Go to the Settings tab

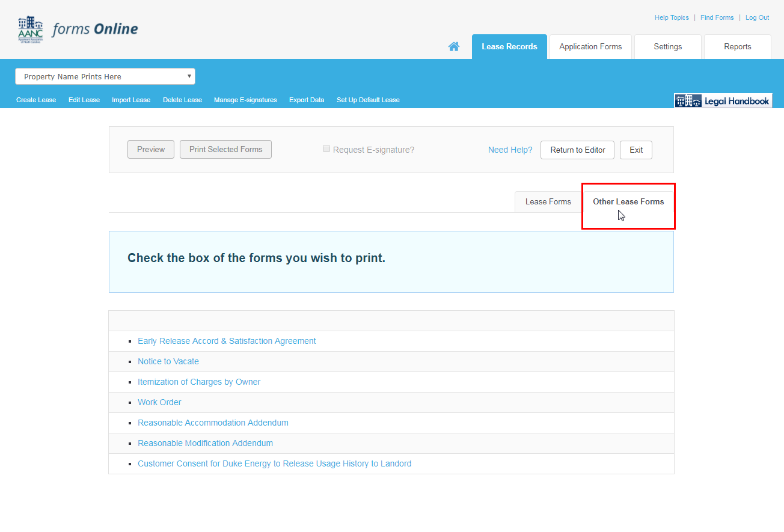[667, 47]
